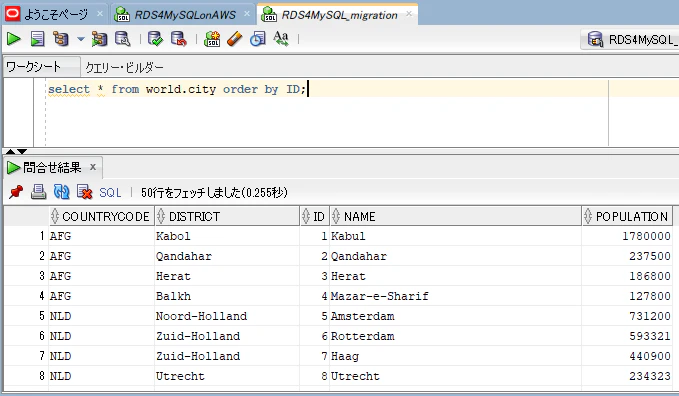The height and width of the screenshot is (396, 679).
Task: Click the Run Script toolbar icon
Action: [x=37, y=39]
